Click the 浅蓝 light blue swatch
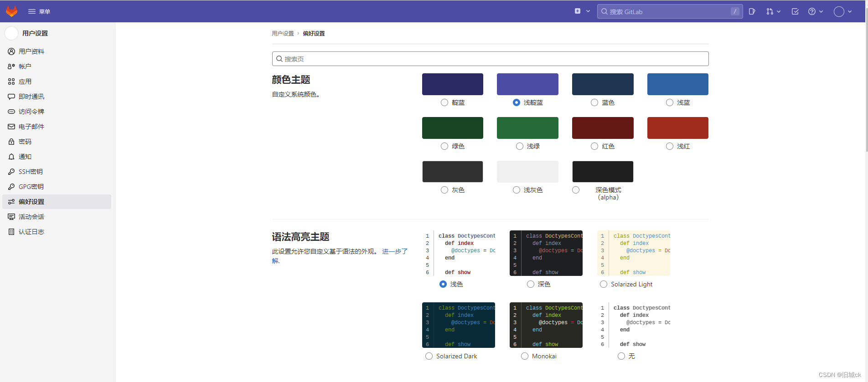Image resolution: width=868 pixels, height=382 pixels. 678,84
